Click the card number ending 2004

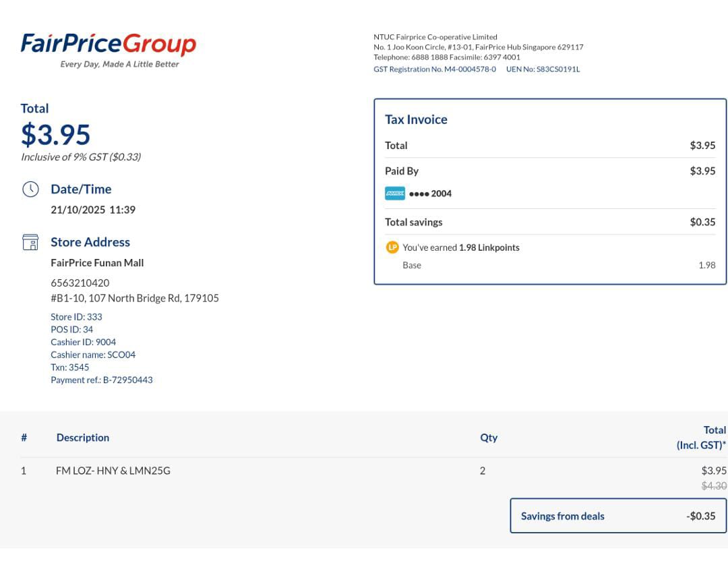pyautogui.click(x=430, y=194)
